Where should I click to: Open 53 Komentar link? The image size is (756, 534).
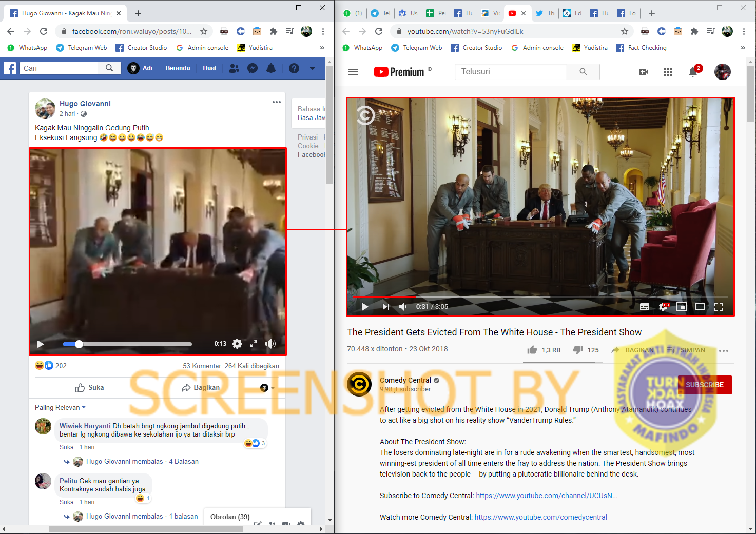click(x=202, y=366)
